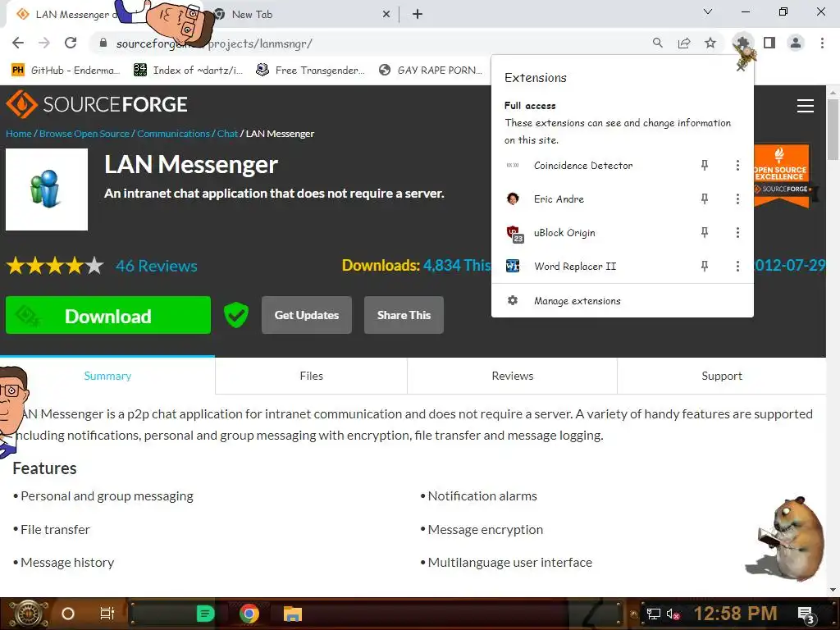Click the Eric Andre extension icon
The height and width of the screenshot is (630, 840).
tap(513, 199)
